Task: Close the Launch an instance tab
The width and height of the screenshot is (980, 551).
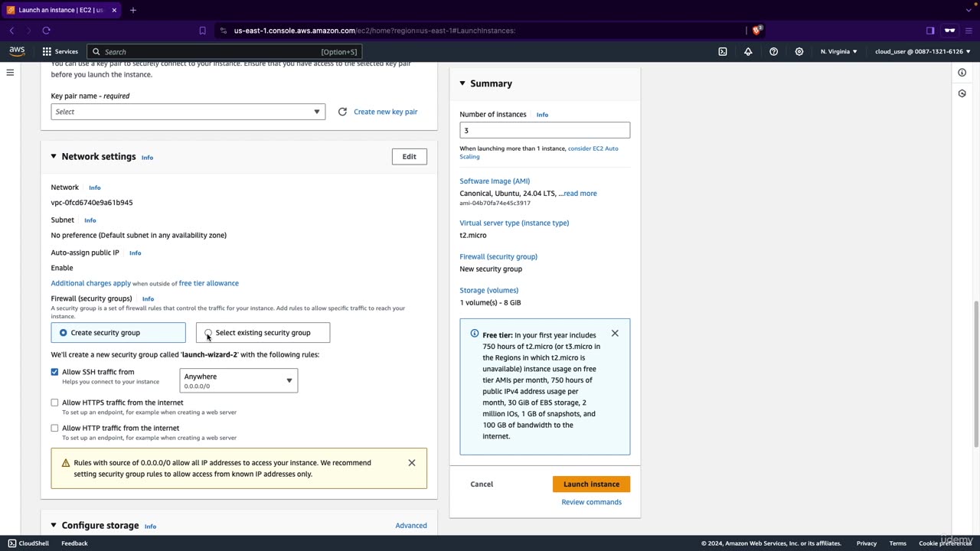Action: point(114,10)
